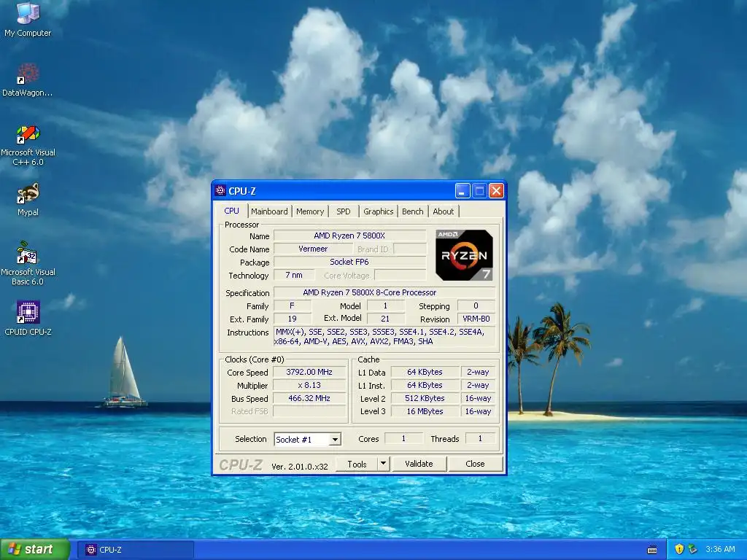Select the Microsoft Visual Basic 6.0 shortcut
The image size is (747, 560).
click(x=28, y=263)
